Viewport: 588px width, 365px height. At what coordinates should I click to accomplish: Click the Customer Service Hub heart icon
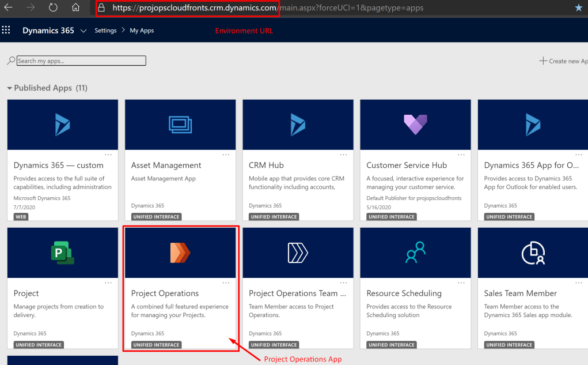pos(415,125)
